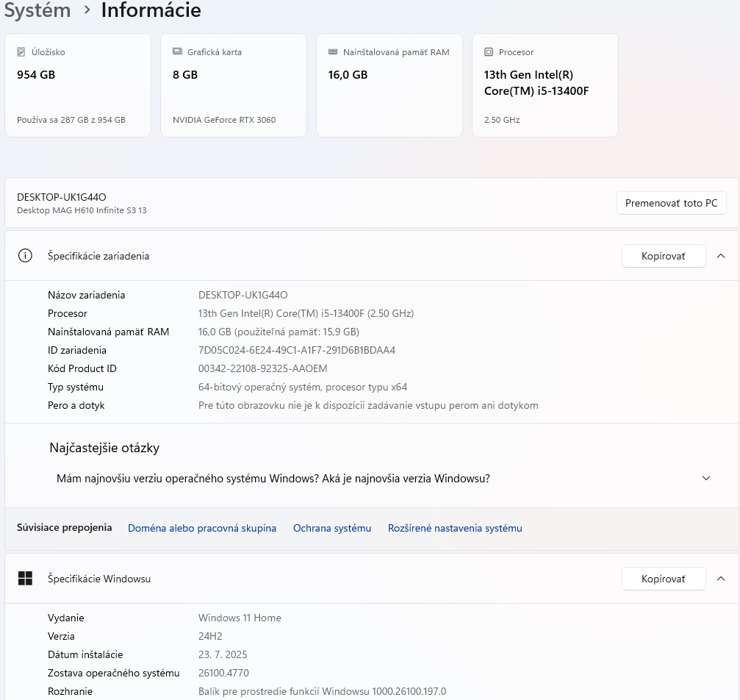Viewport: 740px width, 700px height.
Task: Open Doména alebo pracovná skupina link
Action: pos(202,528)
